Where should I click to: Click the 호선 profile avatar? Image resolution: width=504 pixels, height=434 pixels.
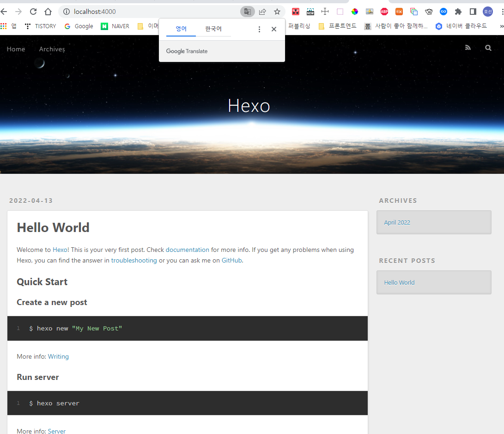(487, 11)
